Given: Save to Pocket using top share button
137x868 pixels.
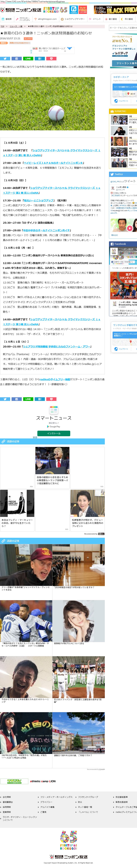Looking at the screenshot, I should [x=51, y=59].
